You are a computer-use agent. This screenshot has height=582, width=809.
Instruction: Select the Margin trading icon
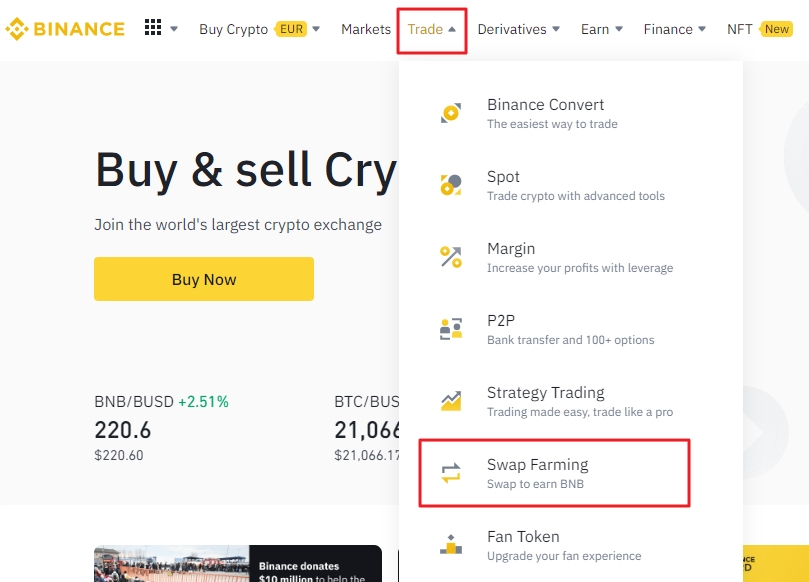[450, 256]
